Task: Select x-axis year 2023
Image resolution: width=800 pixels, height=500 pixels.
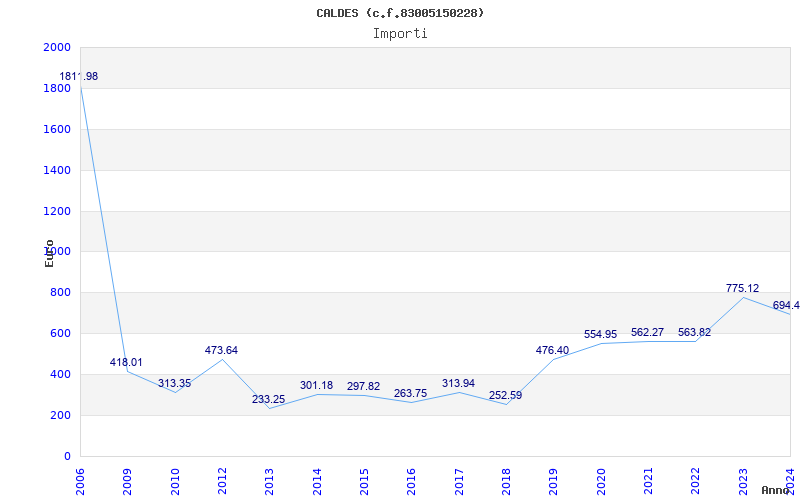Action: (743, 482)
